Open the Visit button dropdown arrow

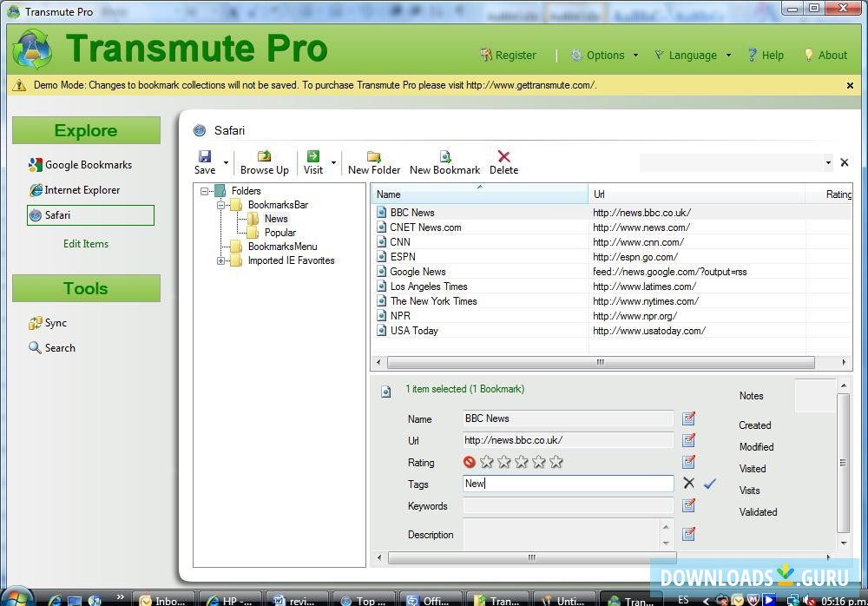[333, 162]
